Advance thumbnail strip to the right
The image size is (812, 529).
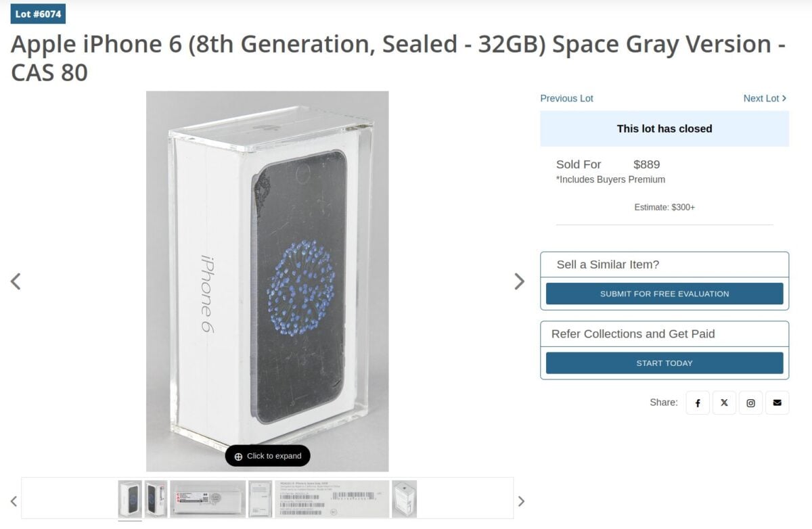[x=521, y=501]
